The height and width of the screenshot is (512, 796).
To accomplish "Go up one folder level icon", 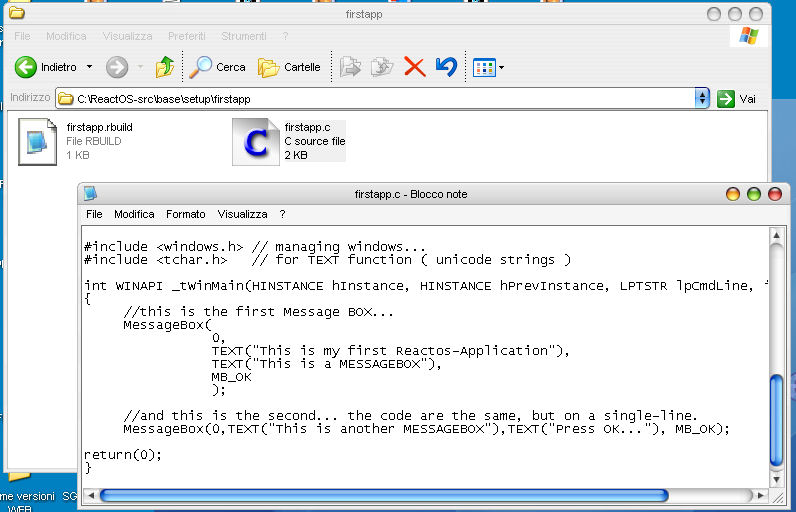I will click(x=165, y=67).
